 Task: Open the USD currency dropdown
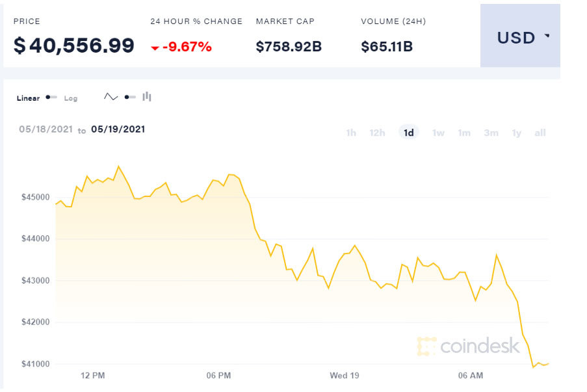point(520,37)
